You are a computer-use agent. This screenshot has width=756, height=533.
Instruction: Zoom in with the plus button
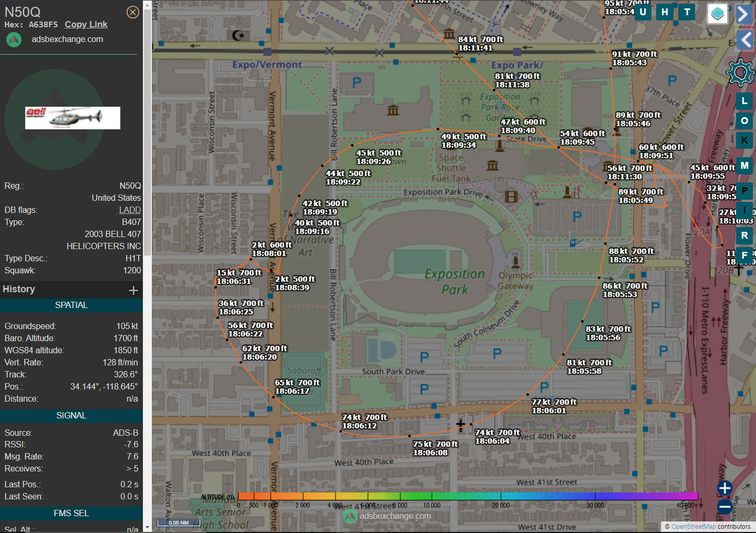(x=725, y=488)
